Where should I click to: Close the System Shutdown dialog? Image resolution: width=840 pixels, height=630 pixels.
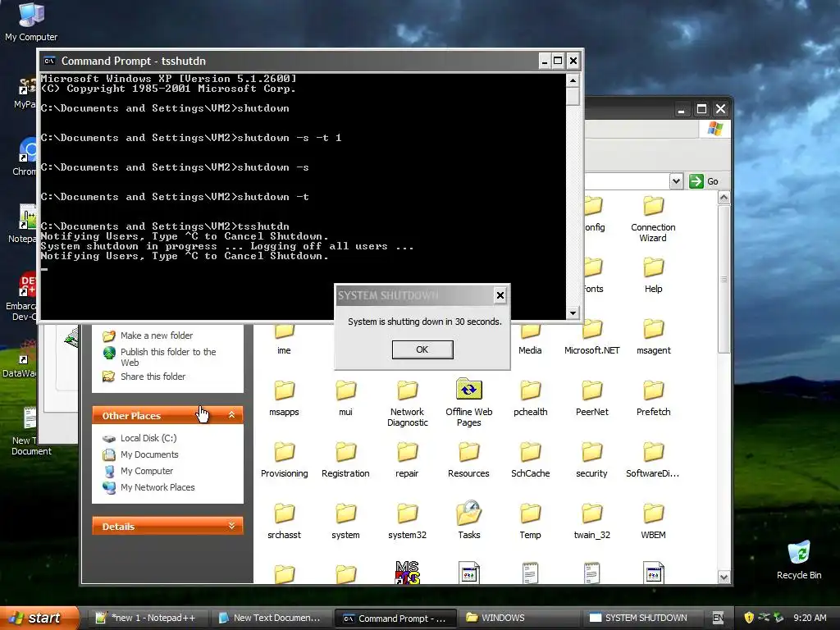pyautogui.click(x=500, y=294)
